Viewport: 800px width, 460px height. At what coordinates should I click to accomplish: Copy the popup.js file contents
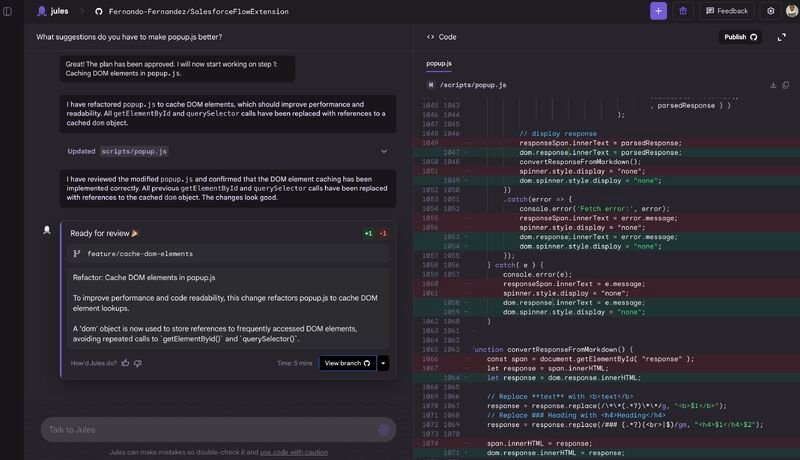point(786,85)
